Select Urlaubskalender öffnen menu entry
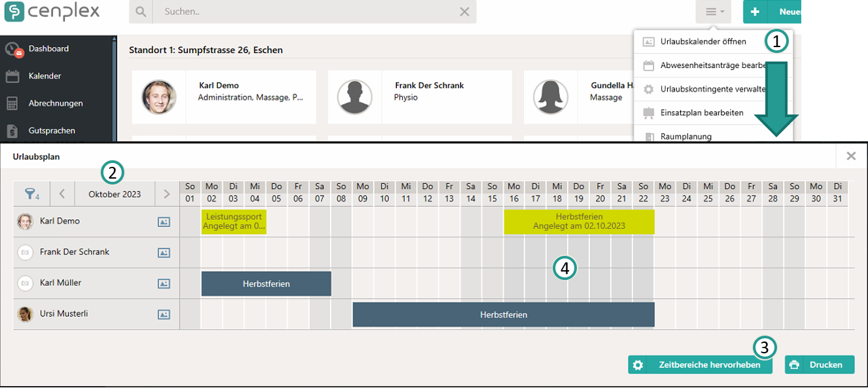Image resolution: width=868 pixels, height=388 pixels. click(703, 42)
